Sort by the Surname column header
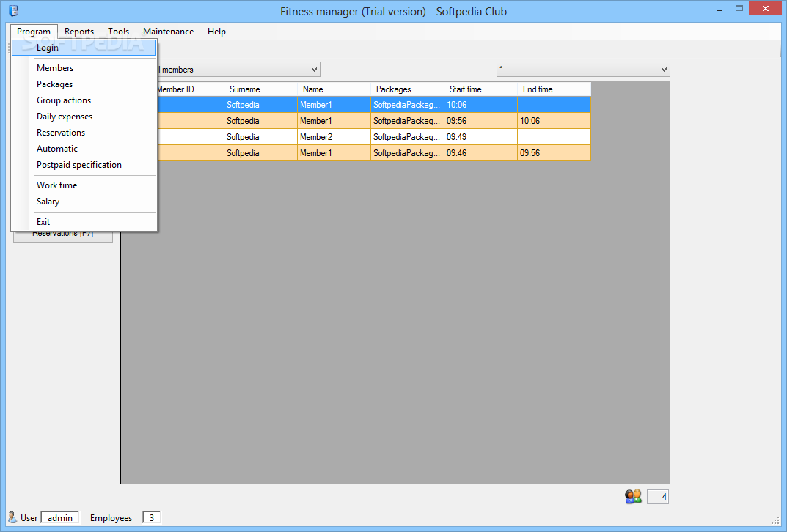The image size is (787, 532). 260,89
